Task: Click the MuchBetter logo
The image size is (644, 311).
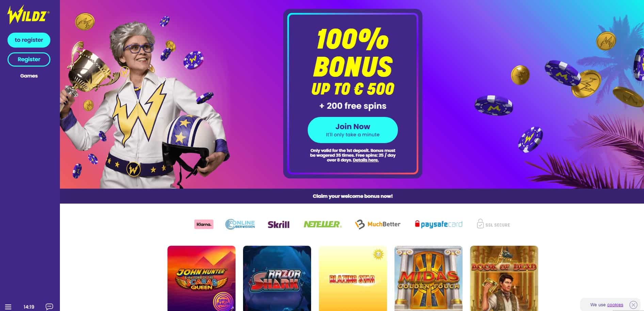Action: 377,224
